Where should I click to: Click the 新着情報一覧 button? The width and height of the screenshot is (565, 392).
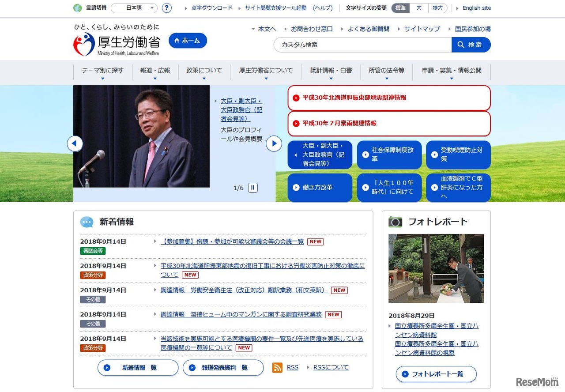[138, 367]
